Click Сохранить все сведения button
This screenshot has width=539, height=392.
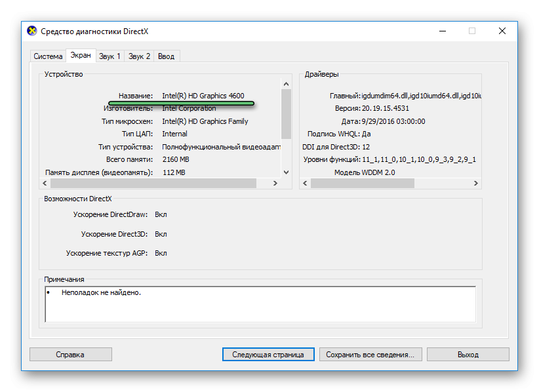point(370,355)
